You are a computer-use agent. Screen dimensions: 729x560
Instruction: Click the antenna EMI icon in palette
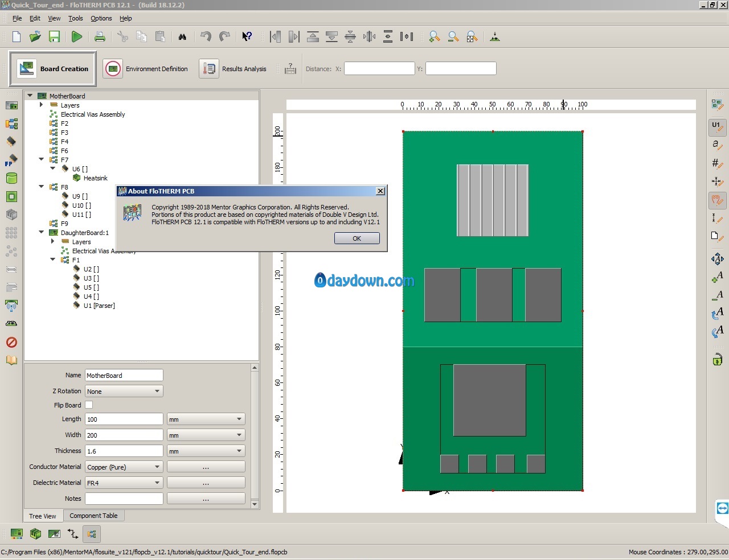pos(11,306)
